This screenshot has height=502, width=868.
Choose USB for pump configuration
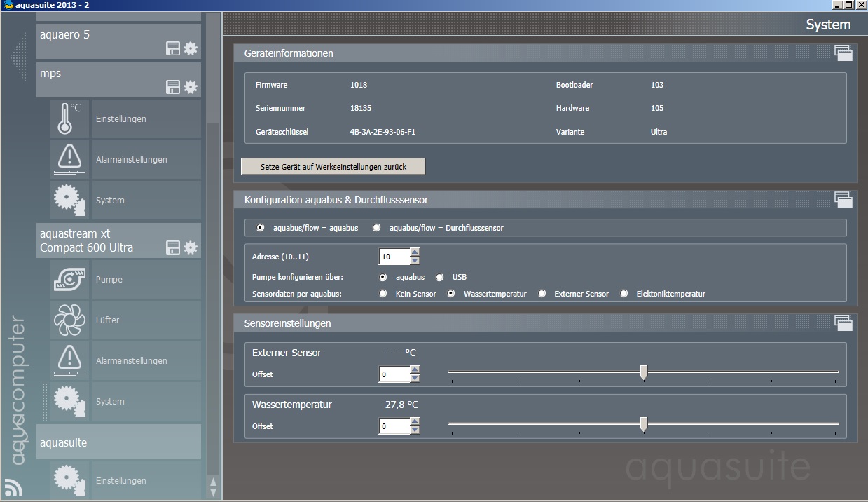440,278
